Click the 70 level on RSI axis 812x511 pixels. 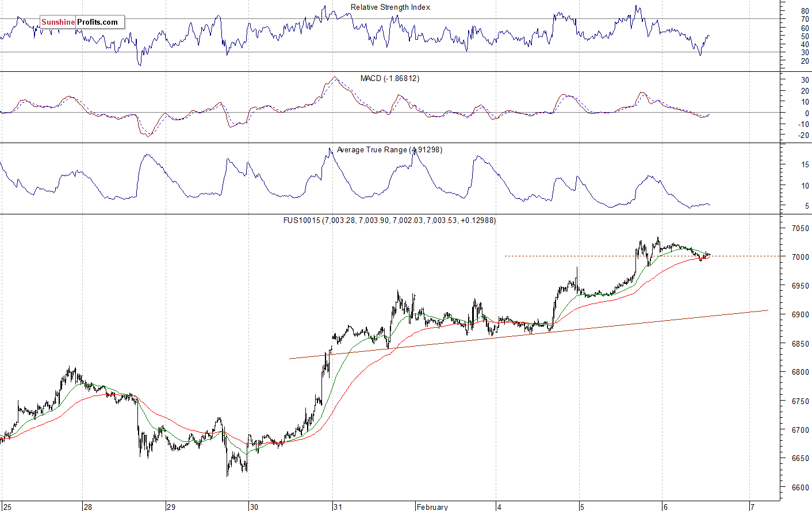[805, 20]
